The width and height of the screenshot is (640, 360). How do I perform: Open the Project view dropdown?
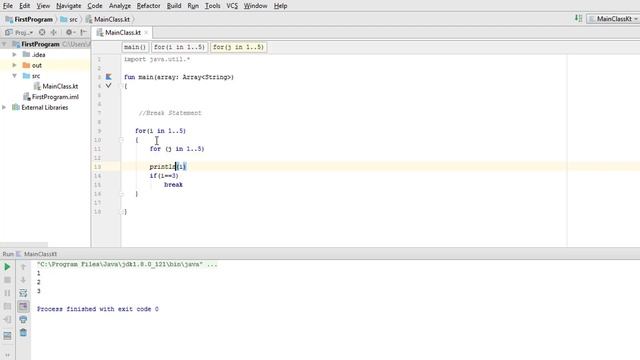pyautogui.click(x=19, y=32)
